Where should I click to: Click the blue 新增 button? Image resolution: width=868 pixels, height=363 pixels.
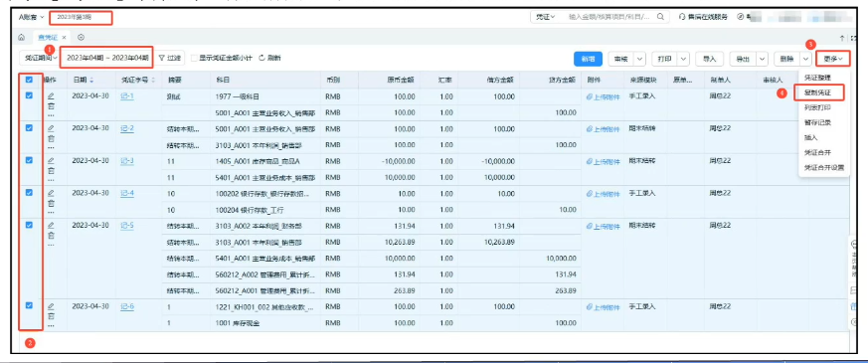click(588, 59)
